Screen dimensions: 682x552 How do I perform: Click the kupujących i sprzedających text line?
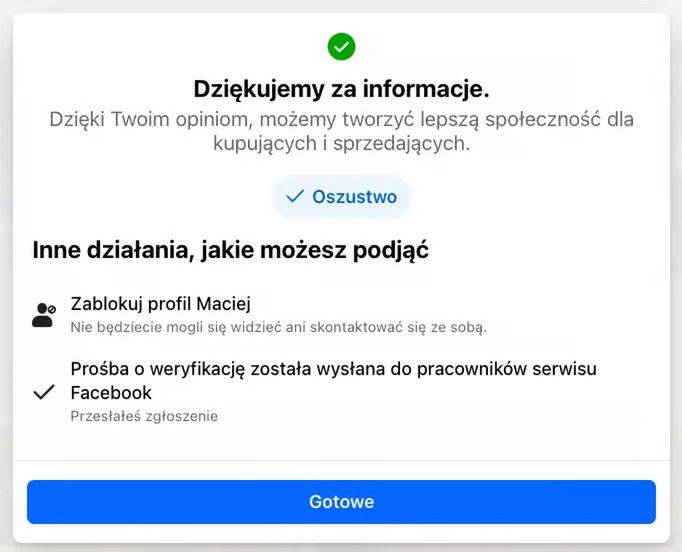point(341,144)
